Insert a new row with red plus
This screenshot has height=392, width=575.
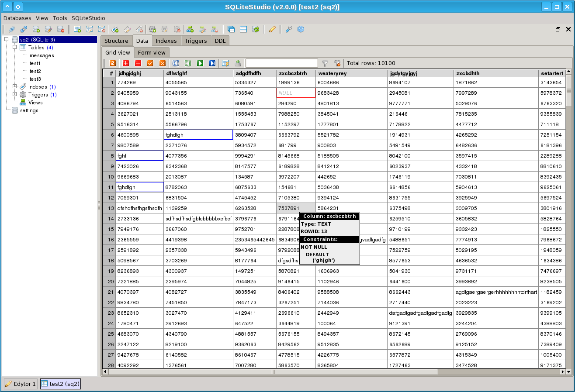coord(126,63)
